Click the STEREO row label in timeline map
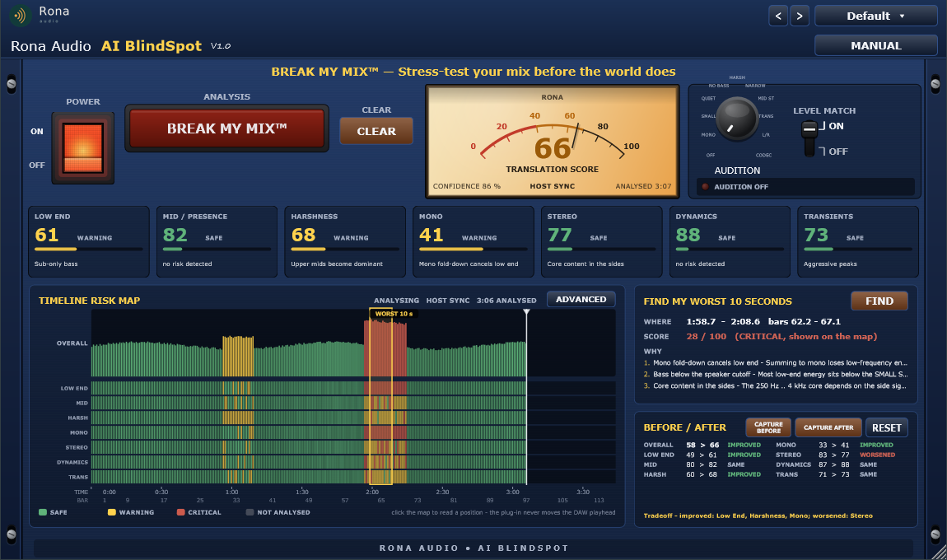947x560 pixels. point(77,448)
